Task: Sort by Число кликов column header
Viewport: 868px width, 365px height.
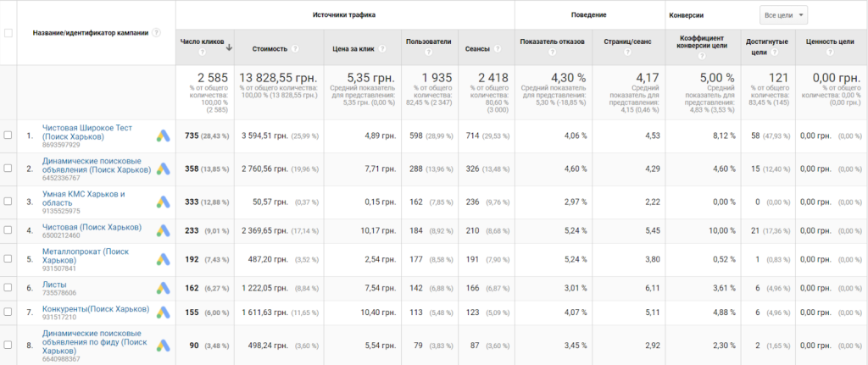Action: 202,41
